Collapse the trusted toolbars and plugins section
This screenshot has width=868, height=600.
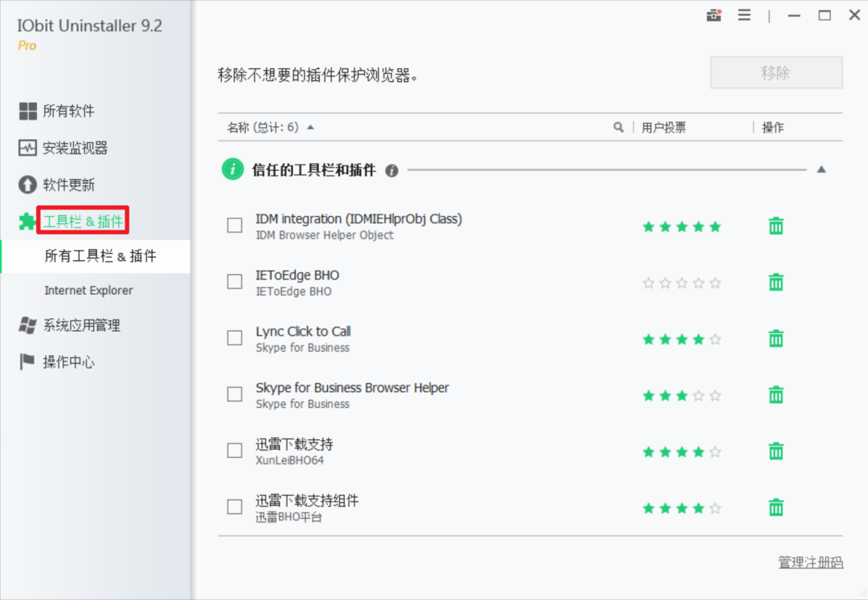point(821,169)
